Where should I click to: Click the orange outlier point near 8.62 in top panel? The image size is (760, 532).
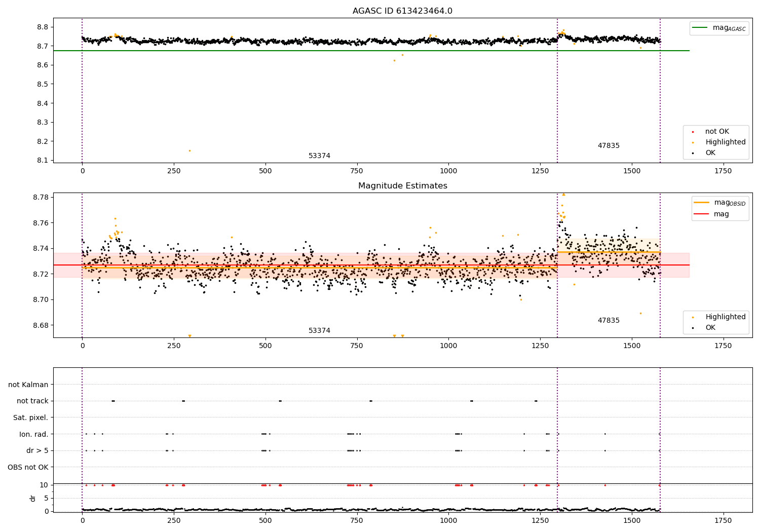click(394, 60)
